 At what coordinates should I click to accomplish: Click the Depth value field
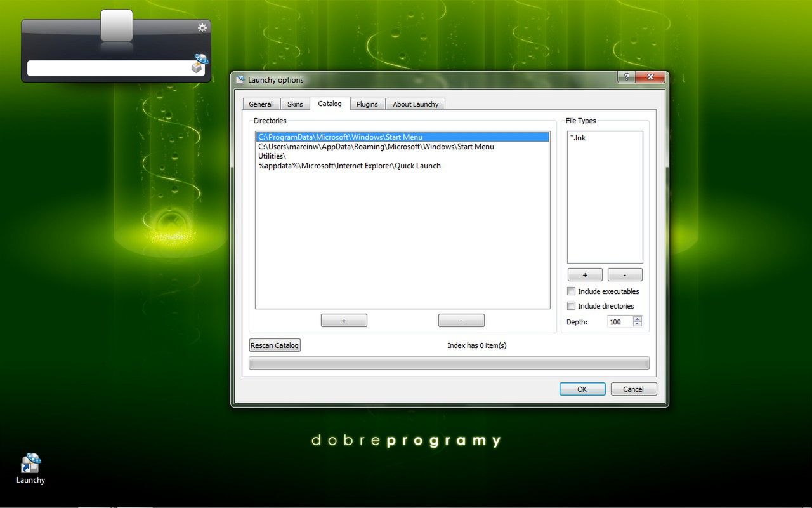(620, 322)
